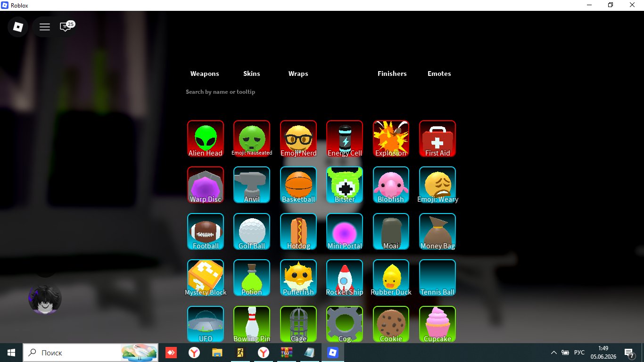This screenshot has height=362, width=644.
Task: Open the Windows Start menu
Action: [11, 353]
